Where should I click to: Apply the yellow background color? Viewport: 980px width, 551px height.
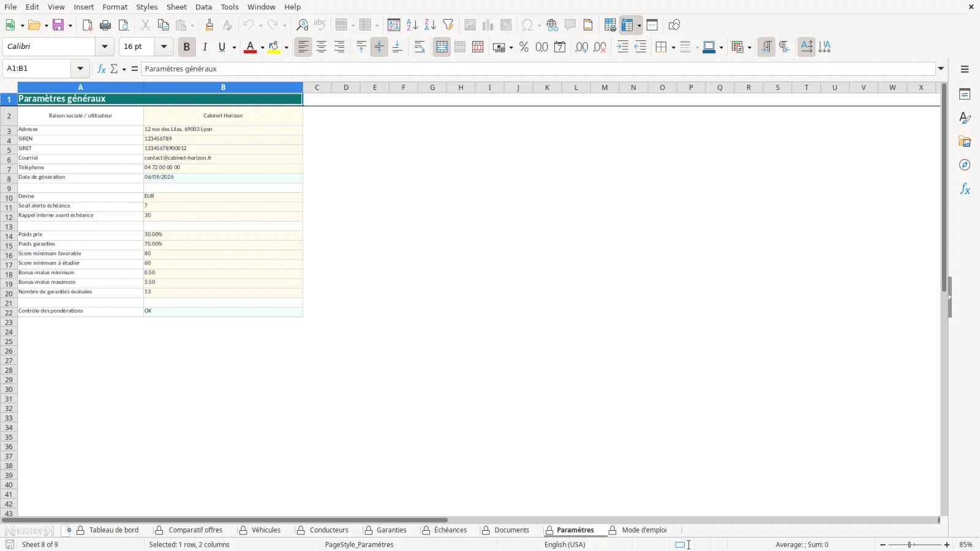(x=274, y=47)
